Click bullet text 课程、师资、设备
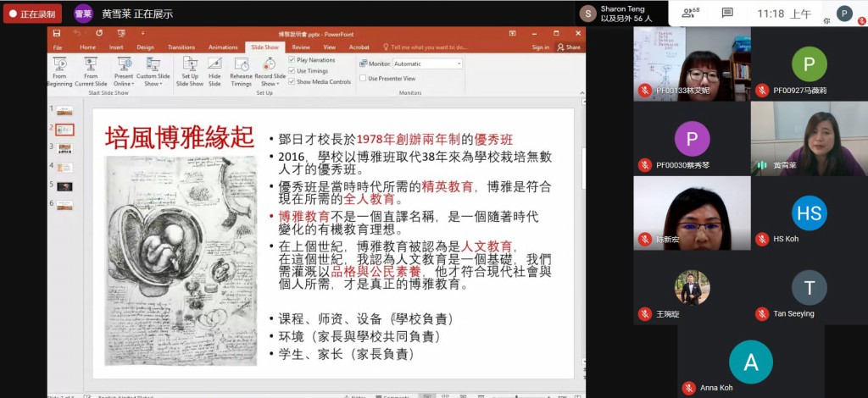The width and height of the screenshot is (868, 398). [331, 319]
